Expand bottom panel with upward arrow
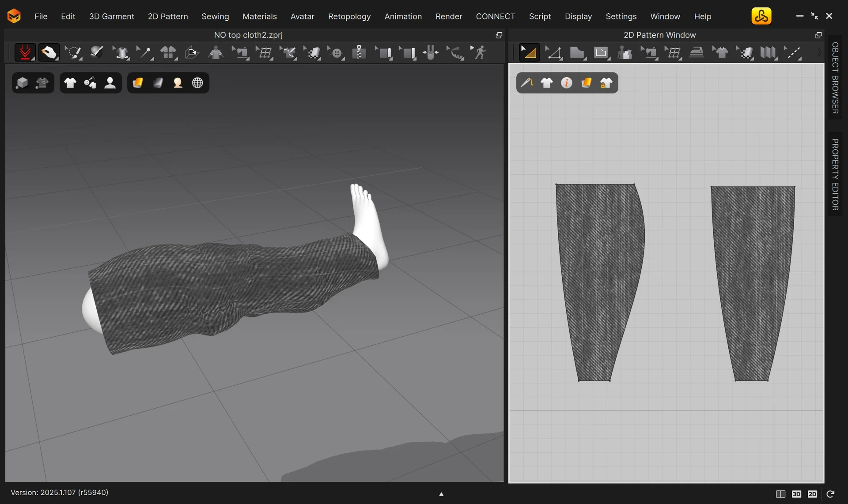 [x=441, y=494]
